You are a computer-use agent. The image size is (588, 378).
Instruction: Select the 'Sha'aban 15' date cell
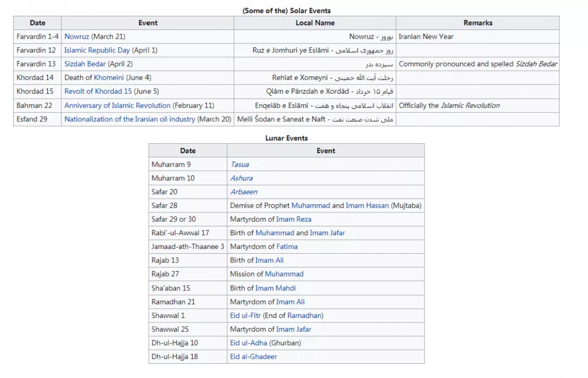(188, 288)
